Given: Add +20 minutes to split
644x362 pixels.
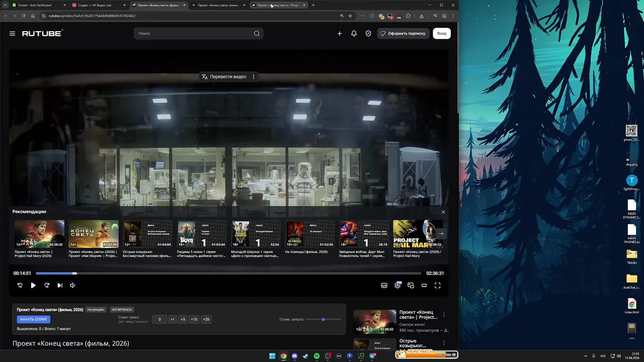Looking at the screenshot, I should pyautogui.click(x=206, y=319).
